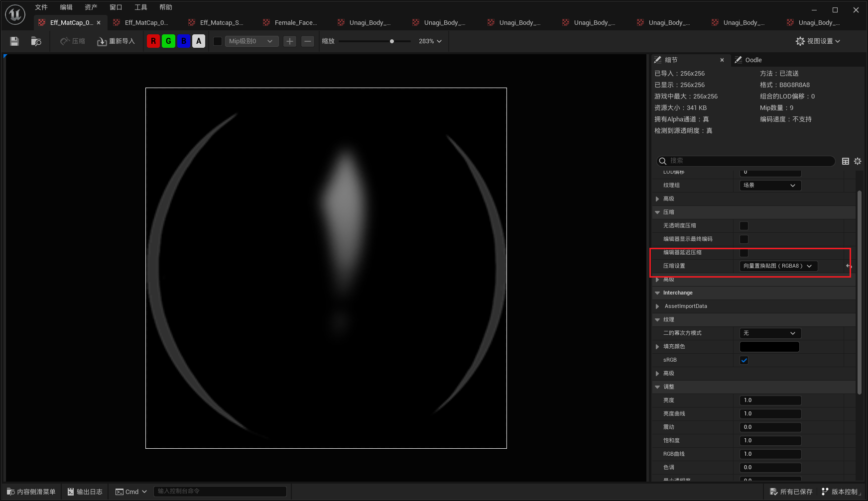Click the browse to asset icon
Viewport: 868px width, 501px height.
tap(36, 41)
